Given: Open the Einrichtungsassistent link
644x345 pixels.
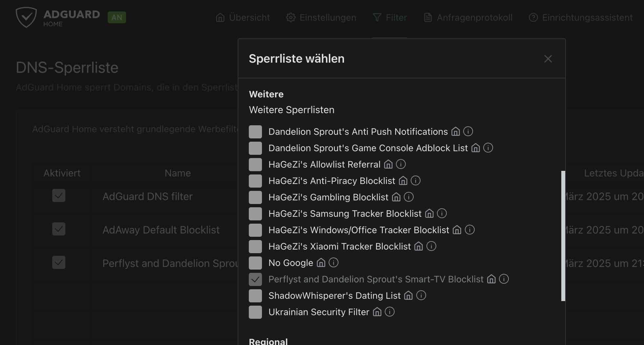Looking at the screenshot, I should pos(581,17).
